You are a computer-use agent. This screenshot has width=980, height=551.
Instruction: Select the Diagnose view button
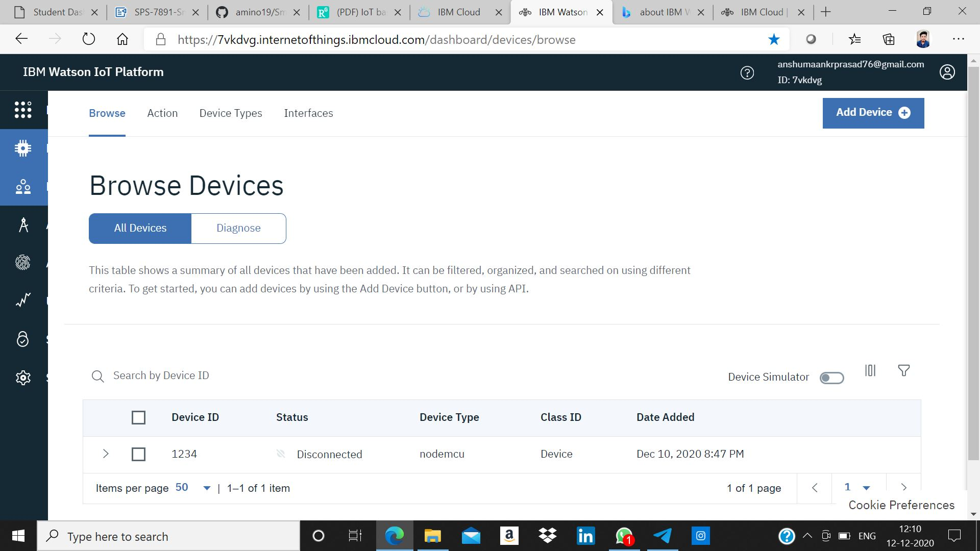(238, 228)
